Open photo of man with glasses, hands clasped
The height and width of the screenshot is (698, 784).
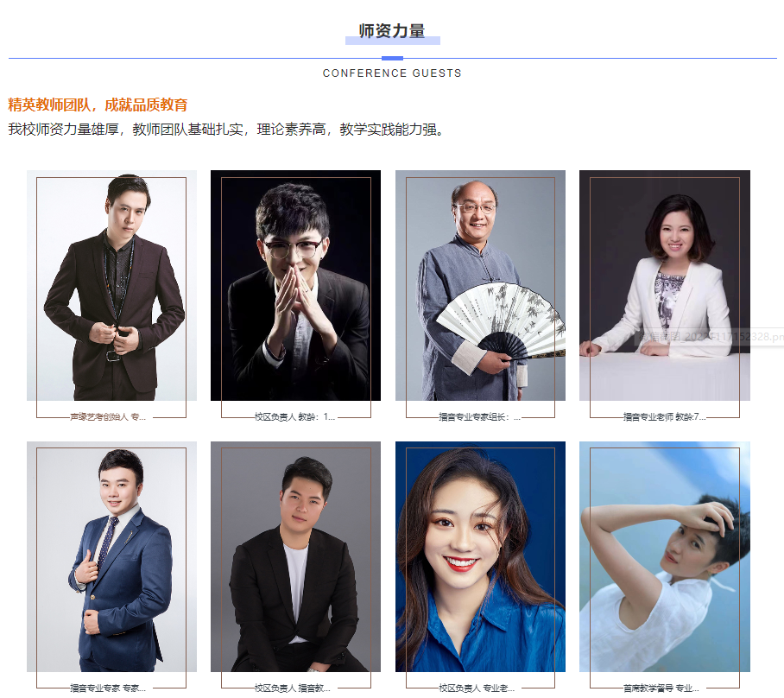[x=295, y=285]
